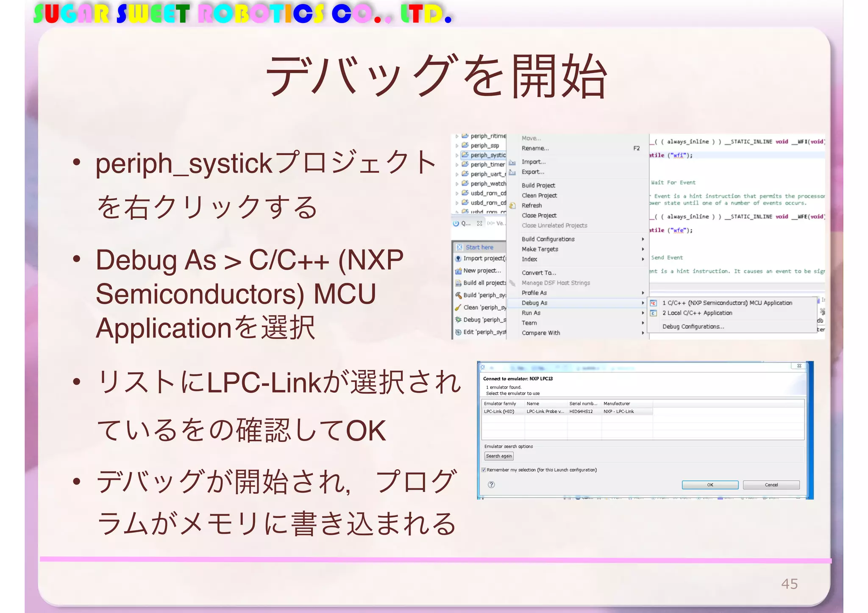Click the Start here panel icon
This screenshot has height=613, width=868.
coord(459,247)
